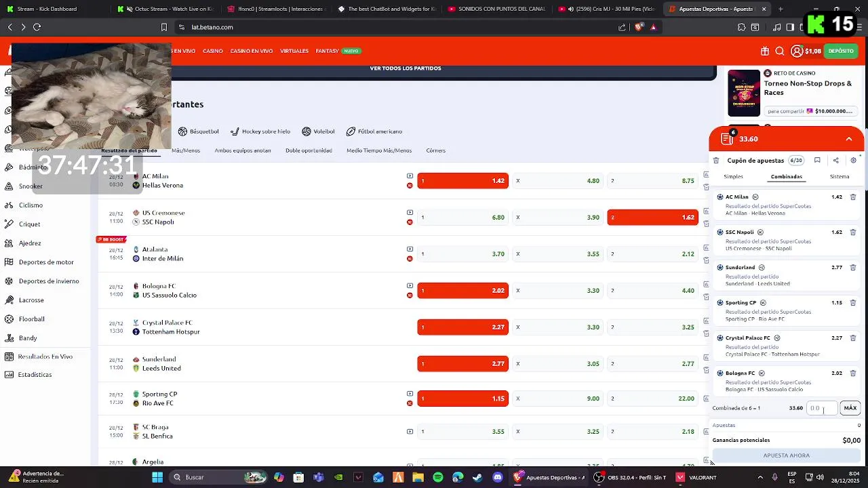Delete the Sunderland bet from coupon

coord(853,268)
